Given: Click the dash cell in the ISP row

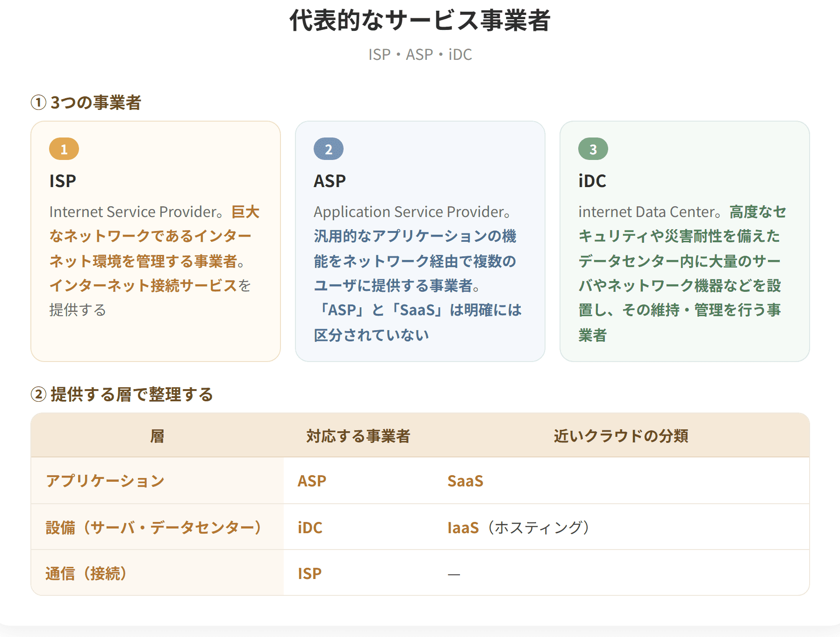Looking at the screenshot, I should [x=454, y=574].
